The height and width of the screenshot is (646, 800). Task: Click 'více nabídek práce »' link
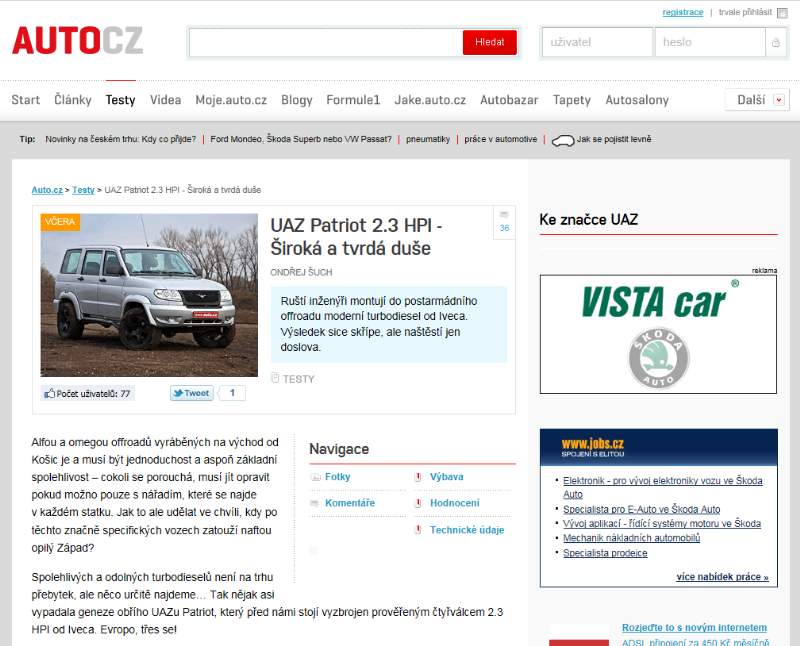click(x=722, y=577)
